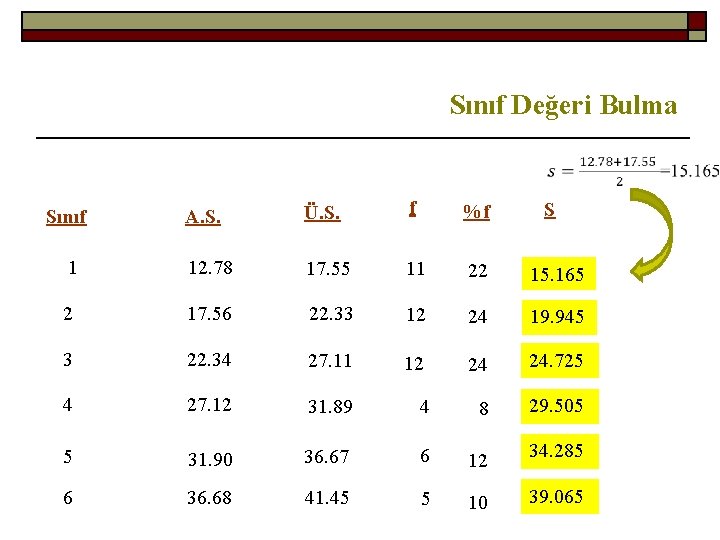Select highlighted class value "15.165"
Viewport: 720px width, 540px height.
(x=559, y=274)
